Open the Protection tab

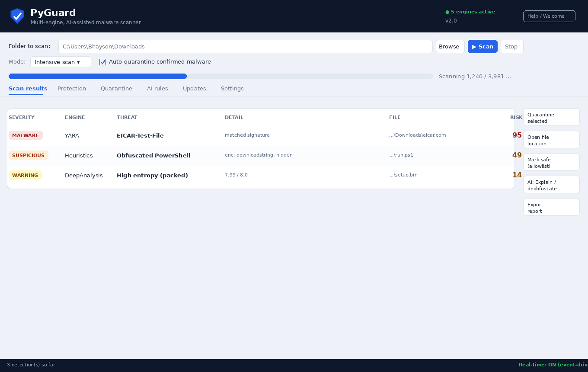(x=72, y=89)
